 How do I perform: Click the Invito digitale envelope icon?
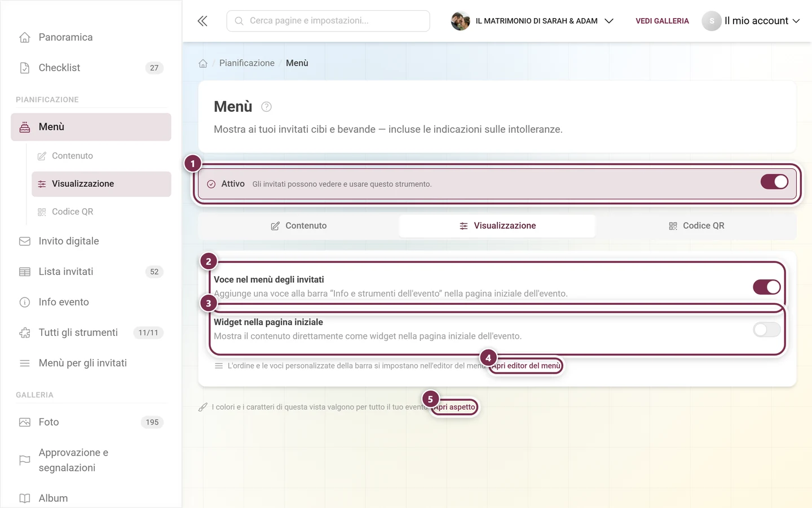click(25, 241)
